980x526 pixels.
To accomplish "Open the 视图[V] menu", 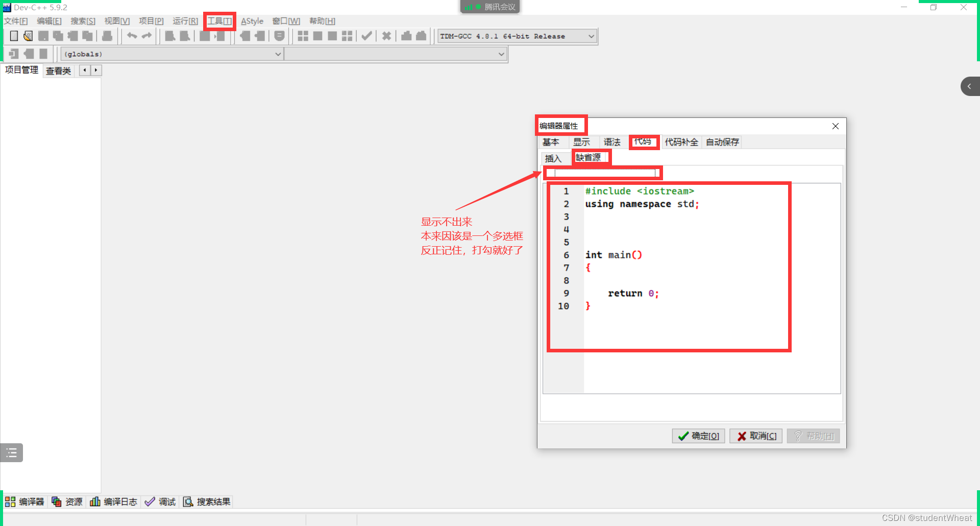I will pos(117,21).
